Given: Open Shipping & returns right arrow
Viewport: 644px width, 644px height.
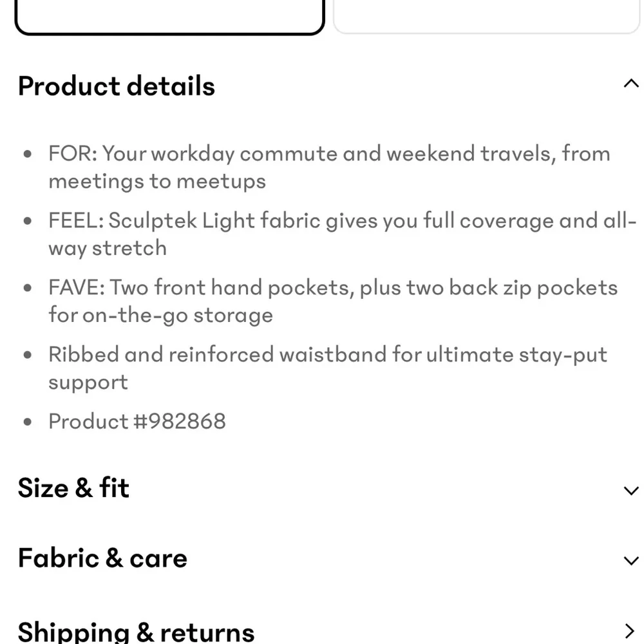Looking at the screenshot, I should point(630,630).
